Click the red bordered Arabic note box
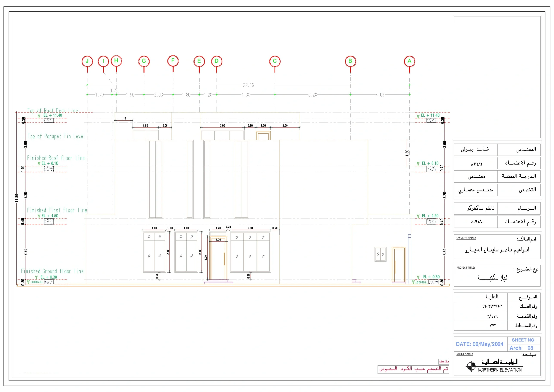 pos(413,369)
